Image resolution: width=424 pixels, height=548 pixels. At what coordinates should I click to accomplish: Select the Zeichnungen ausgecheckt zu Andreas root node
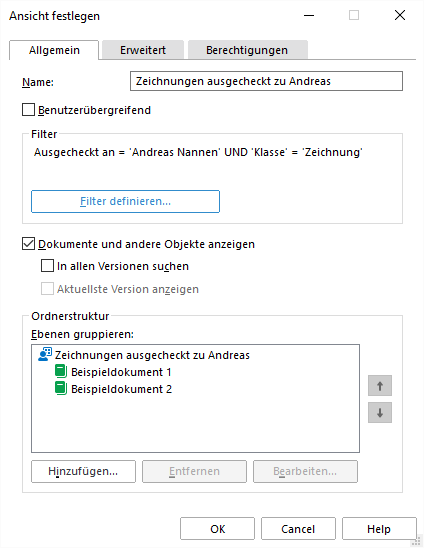[x=152, y=355]
